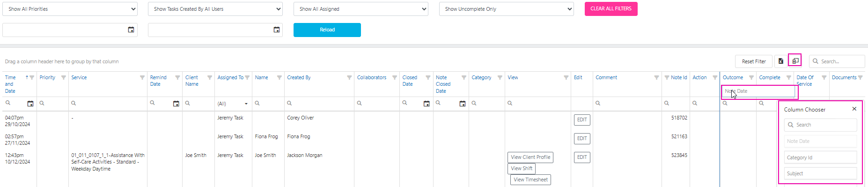The width and height of the screenshot is (868, 187).
Task: Click the Reload button
Action: click(x=327, y=30)
